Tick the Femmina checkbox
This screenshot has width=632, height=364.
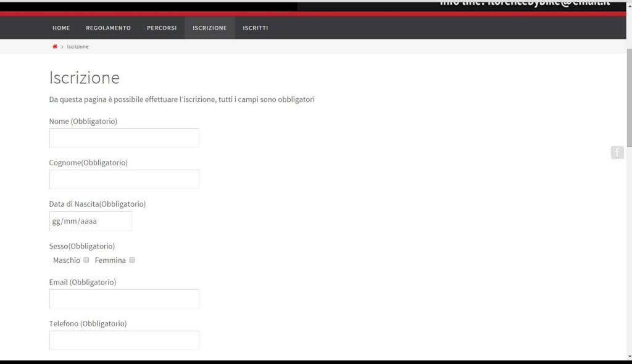tap(132, 260)
